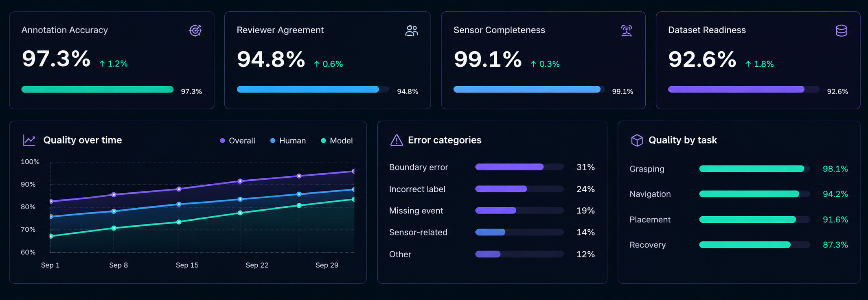Click the Missing event bar
The width and height of the screenshot is (868, 300).
click(x=519, y=211)
